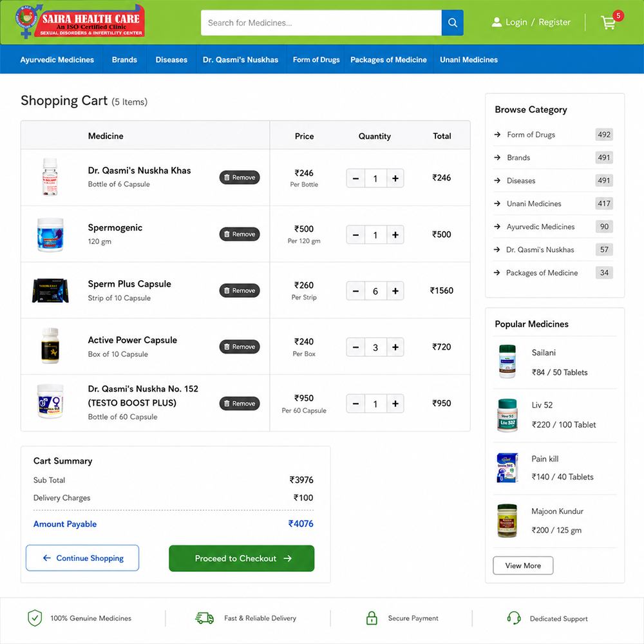
Task: Open the Login link
Action: click(516, 22)
